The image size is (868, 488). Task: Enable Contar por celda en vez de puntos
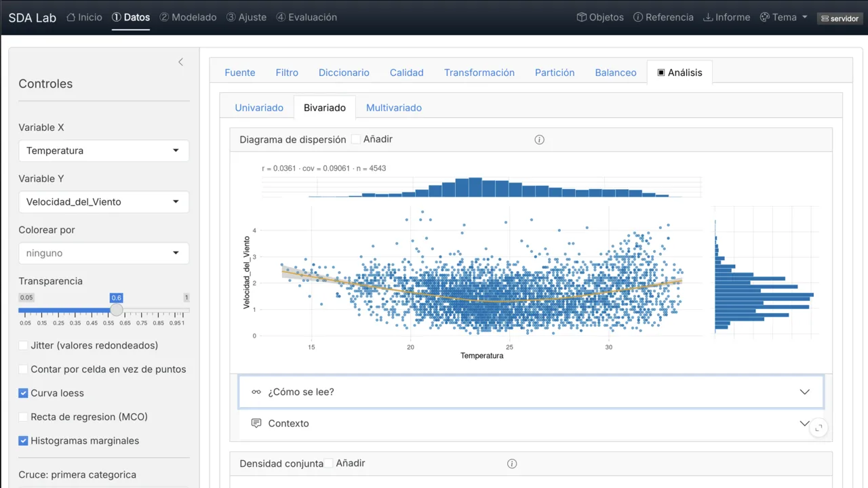pos(24,369)
